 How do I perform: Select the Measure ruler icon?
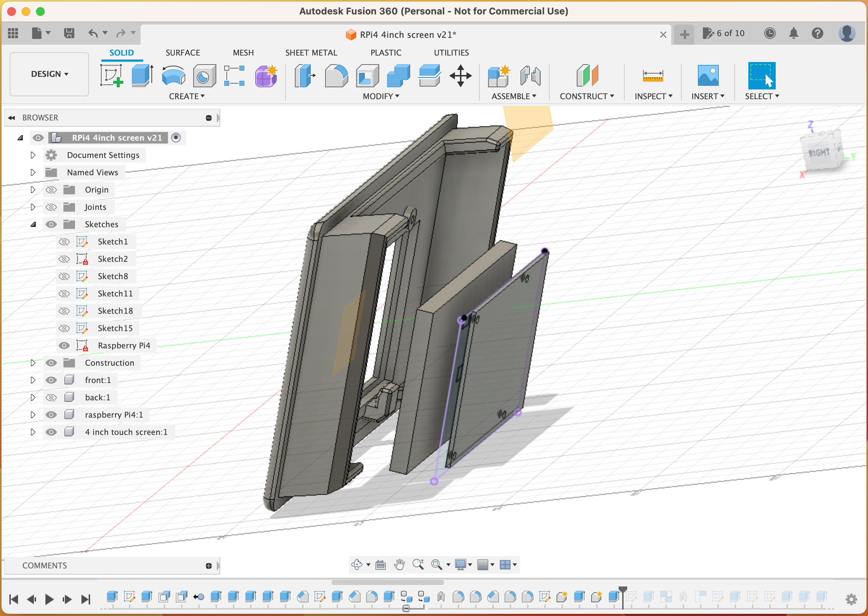pyautogui.click(x=653, y=75)
